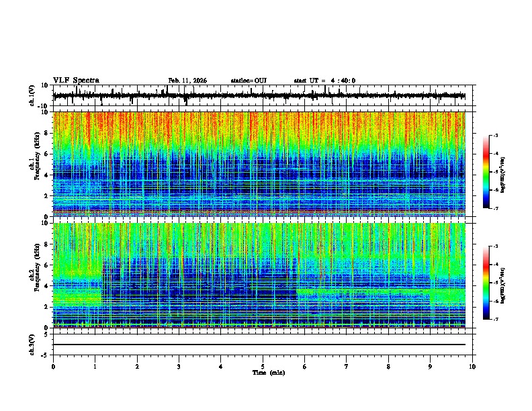Click the flat ch.3 voltage trace line

pyautogui.click(x=259, y=345)
